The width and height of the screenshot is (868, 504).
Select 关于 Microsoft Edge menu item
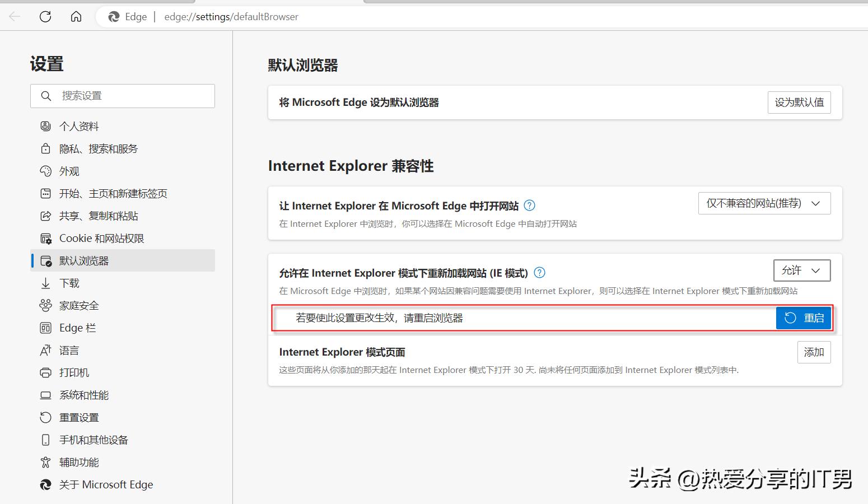106,484
